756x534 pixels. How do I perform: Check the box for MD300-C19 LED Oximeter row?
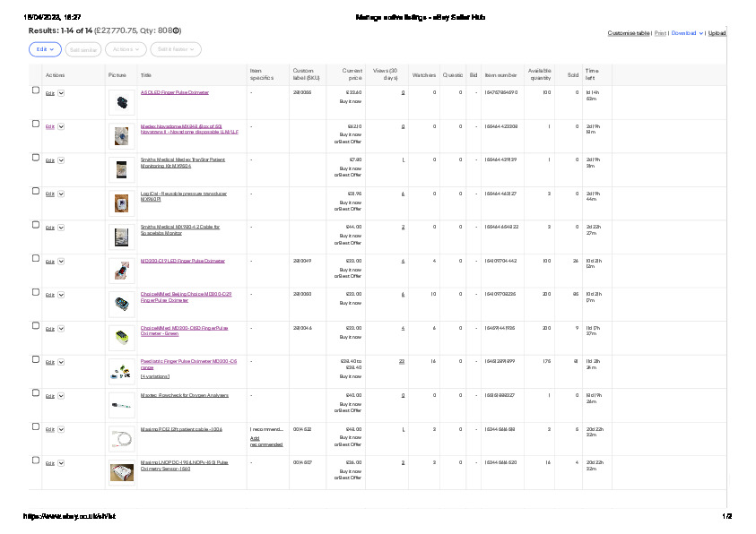point(36,259)
